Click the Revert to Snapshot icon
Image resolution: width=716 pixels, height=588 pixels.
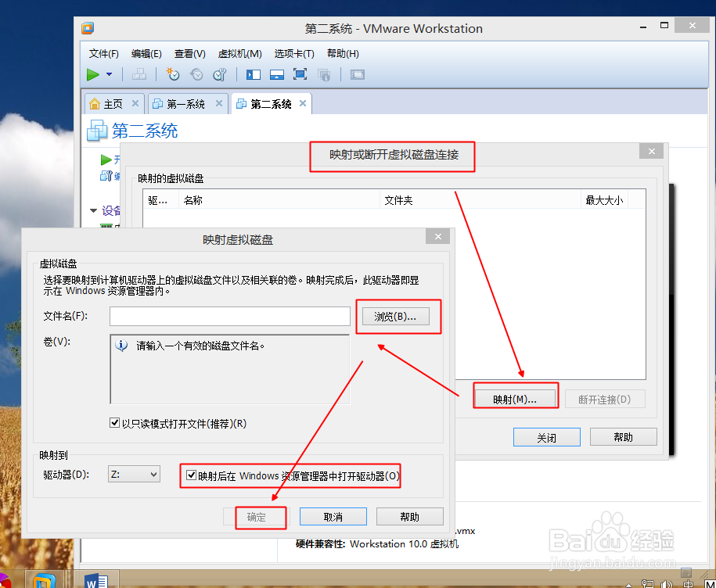click(x=196, y=74)
